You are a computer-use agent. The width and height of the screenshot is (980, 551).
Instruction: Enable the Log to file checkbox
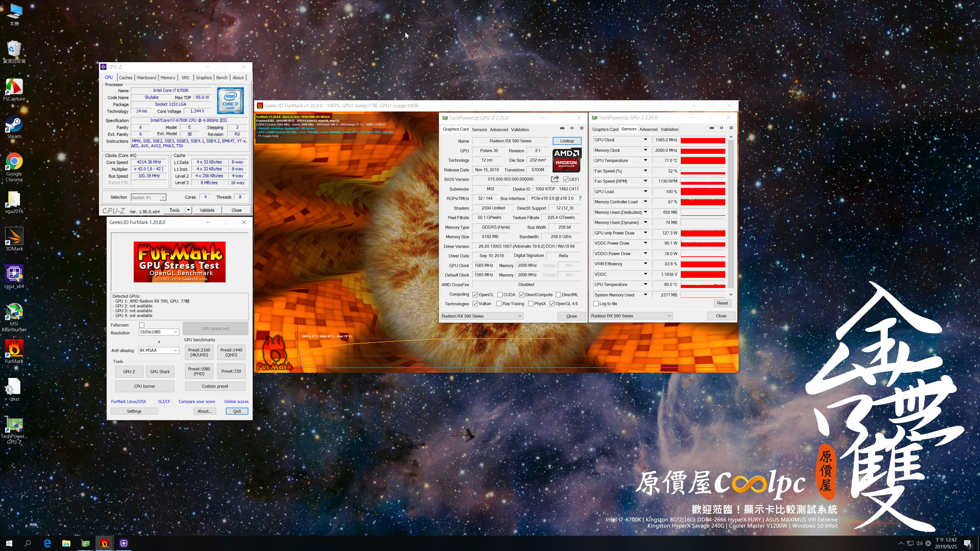coord(596,304)
